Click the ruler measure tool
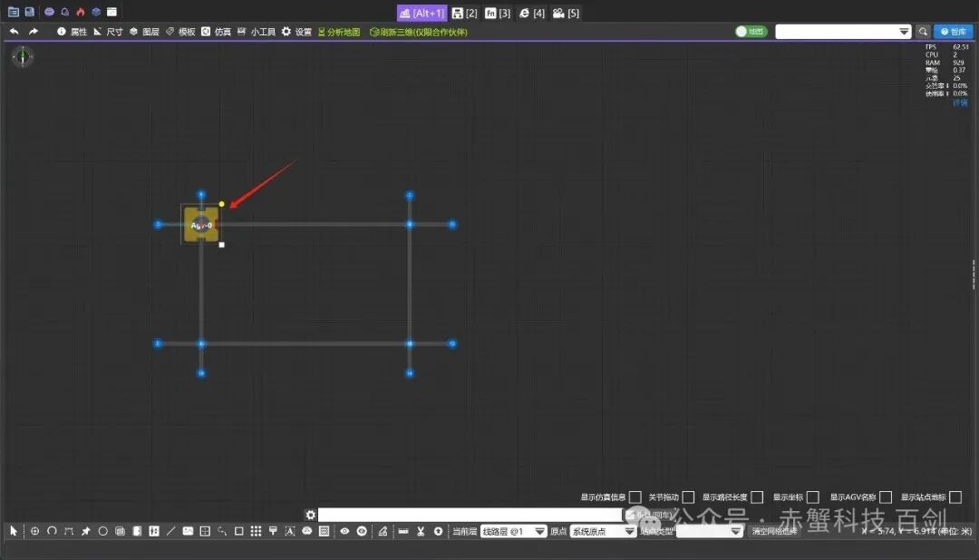The image size is (979, 560). (403, 531)
